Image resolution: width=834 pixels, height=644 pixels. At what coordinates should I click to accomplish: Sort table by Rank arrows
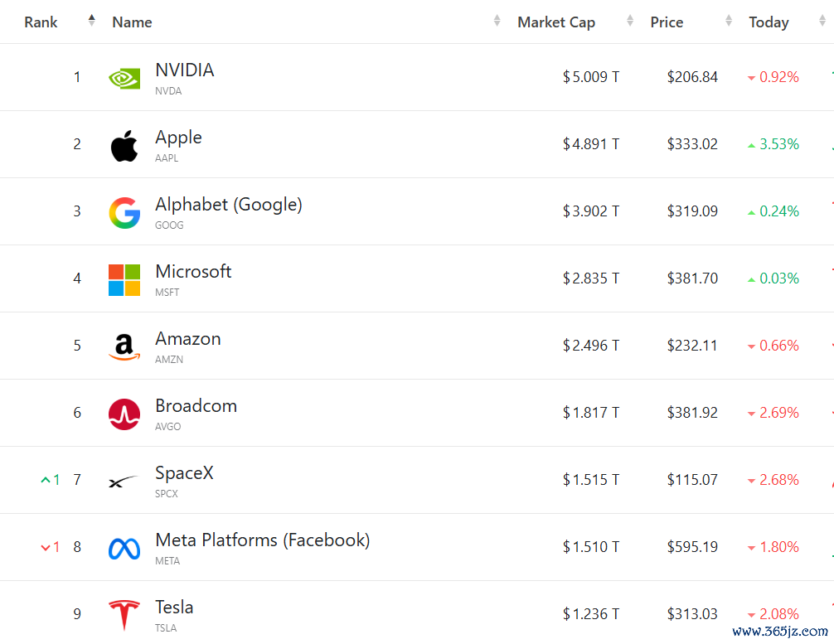pos(91,21)
